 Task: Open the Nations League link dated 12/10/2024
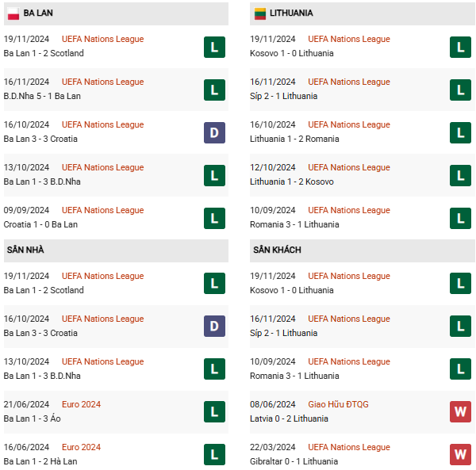(x=349, y=167)
